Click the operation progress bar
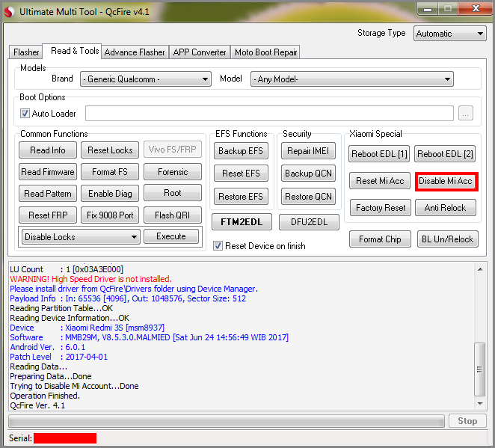 click(227, 421)
